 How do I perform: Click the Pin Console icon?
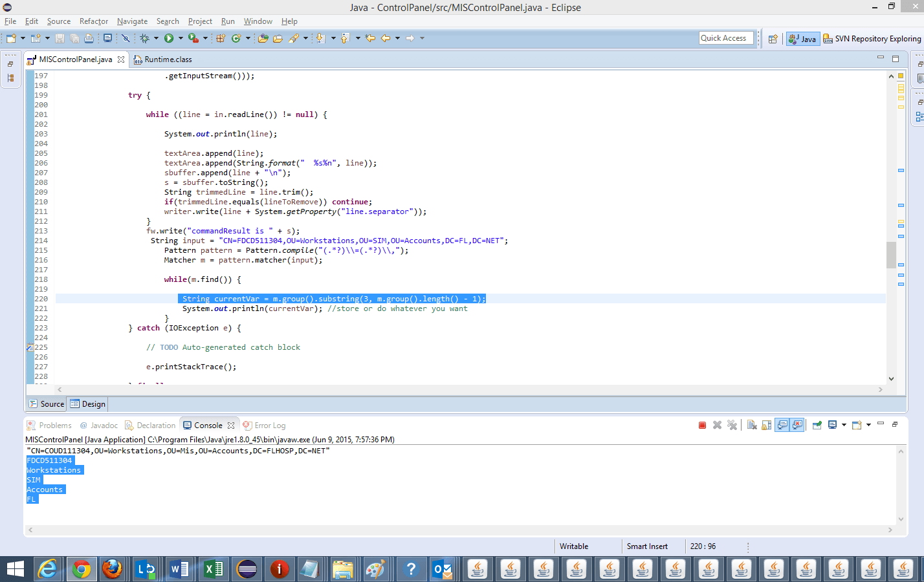click(x=817, y=425)
